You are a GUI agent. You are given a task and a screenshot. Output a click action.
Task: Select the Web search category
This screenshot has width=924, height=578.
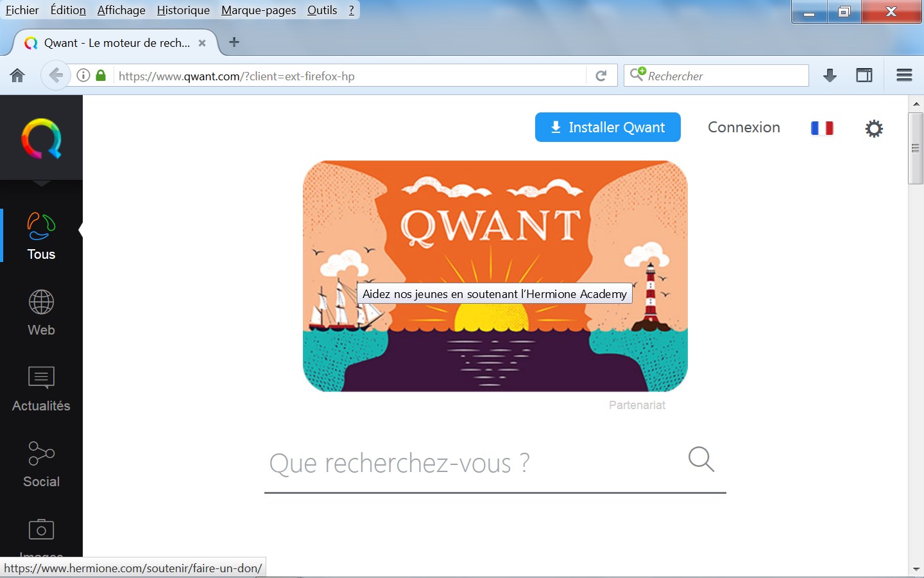pyautogui.click(x=41, y=313)
